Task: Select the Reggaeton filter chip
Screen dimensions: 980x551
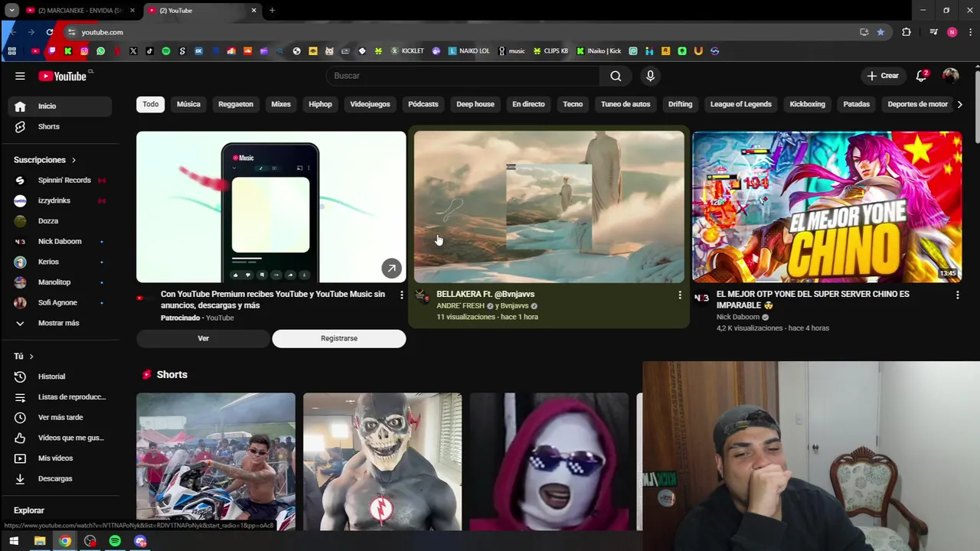Action: tap(236, 104)
